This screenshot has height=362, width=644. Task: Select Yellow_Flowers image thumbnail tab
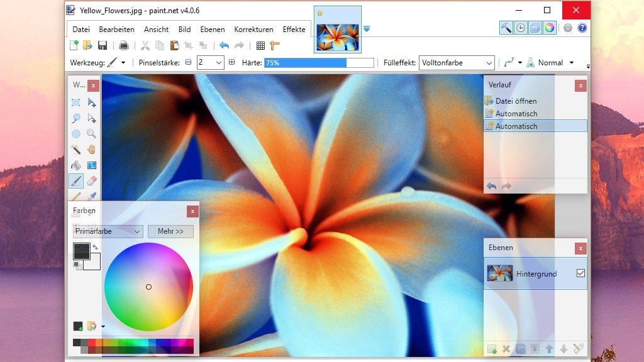point(338,30)
